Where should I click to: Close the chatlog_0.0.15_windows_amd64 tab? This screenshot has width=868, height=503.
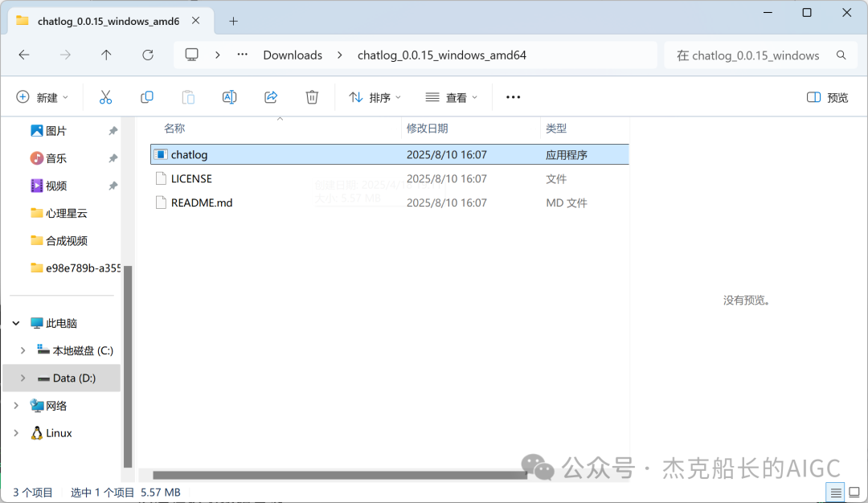(196, 21)
